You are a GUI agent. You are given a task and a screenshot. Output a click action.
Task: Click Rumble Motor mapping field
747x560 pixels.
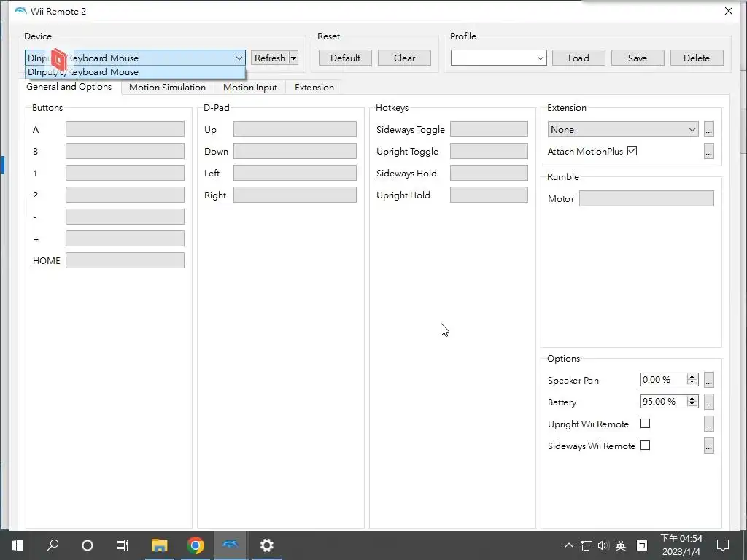click(x=646, y=198)
